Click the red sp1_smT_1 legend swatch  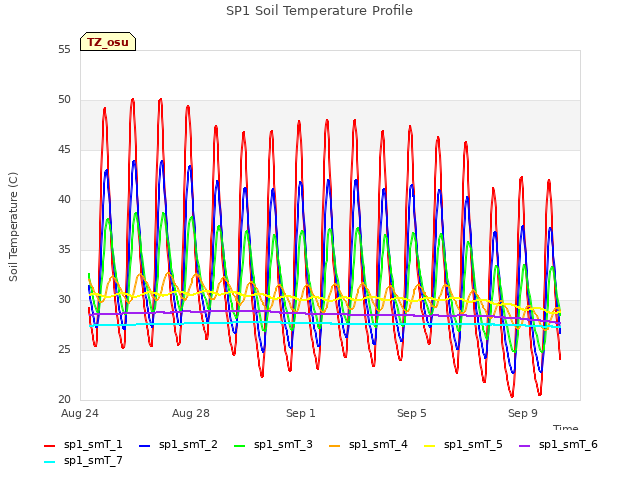point(49,446)
